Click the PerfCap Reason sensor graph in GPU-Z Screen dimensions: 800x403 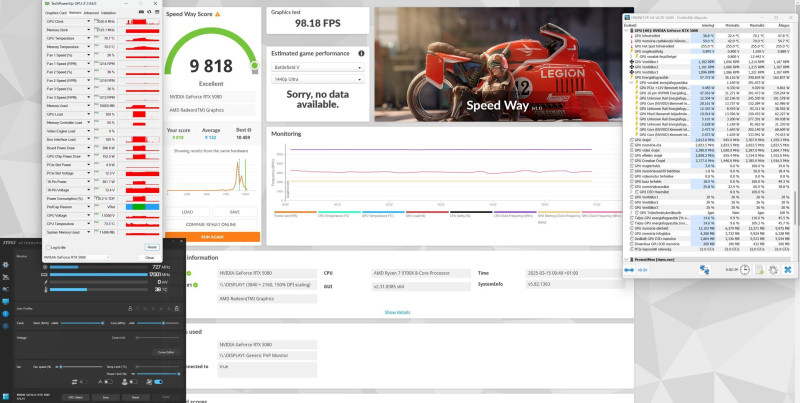pyautogui.click(x=142, y=207)
